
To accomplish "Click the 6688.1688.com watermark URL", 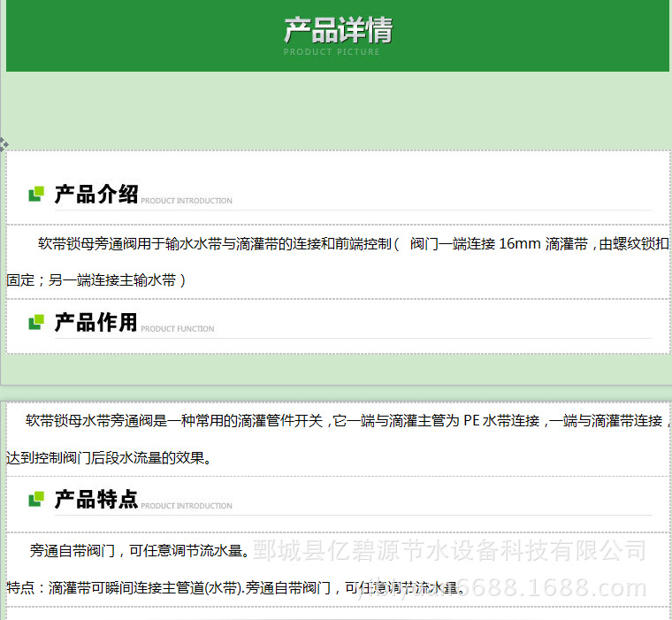I will pos(566,588).
